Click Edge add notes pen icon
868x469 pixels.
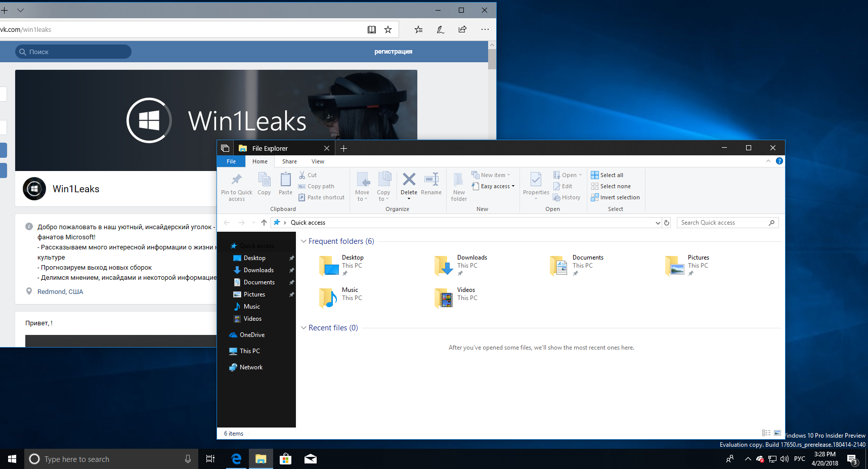(x=441, y=29)
